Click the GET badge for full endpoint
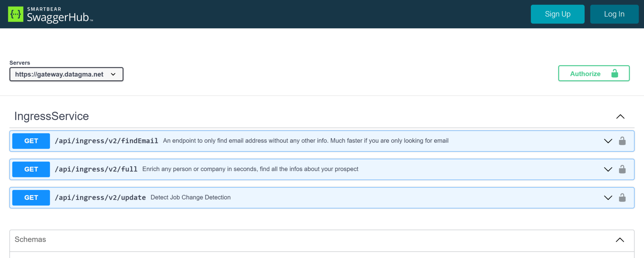 click(31, 169)
